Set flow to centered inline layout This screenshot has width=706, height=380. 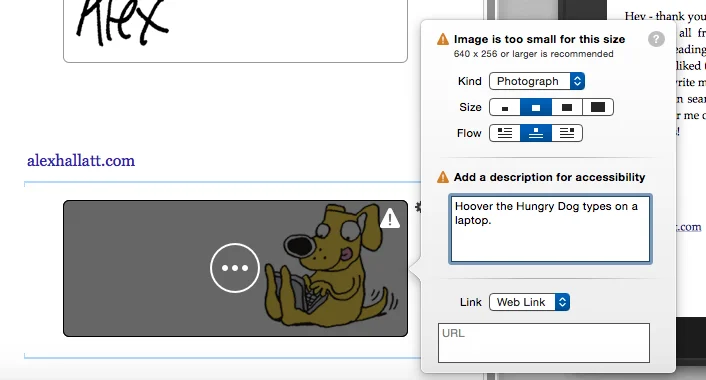536,133
